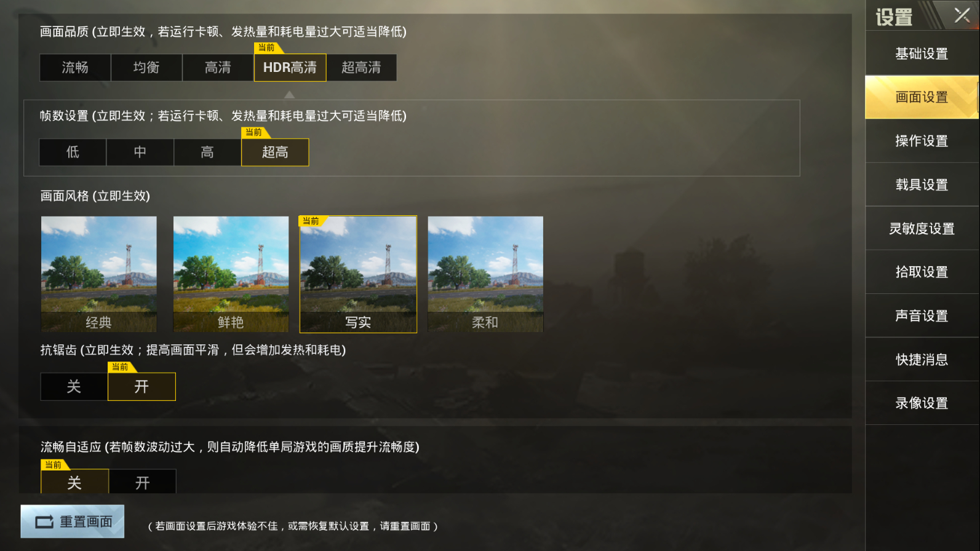Open the 基础设置 basic settings tab
Screen dimensions: 980x551
click(922, 54)
